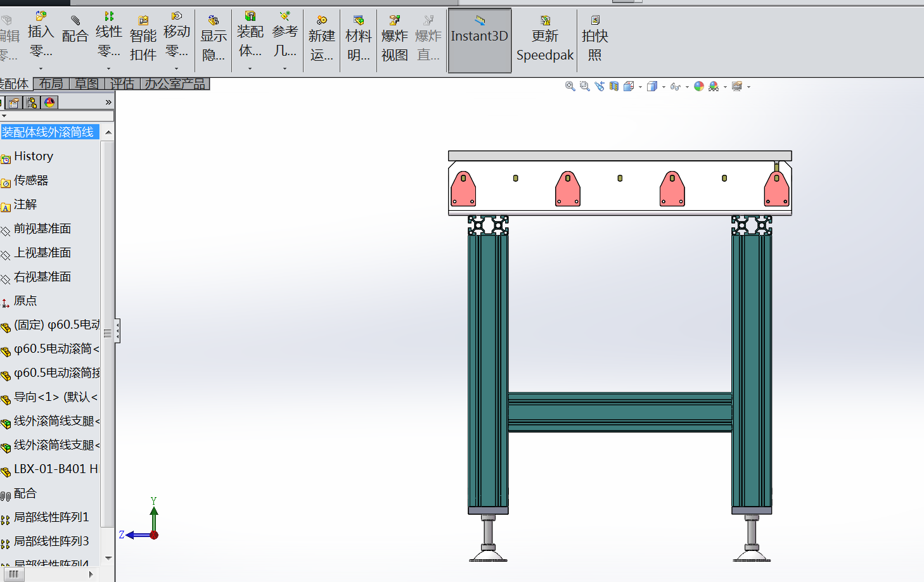Click the 更新 Speedpak button
This screenshot has width=924, height=582.
(x=545, y=39)
